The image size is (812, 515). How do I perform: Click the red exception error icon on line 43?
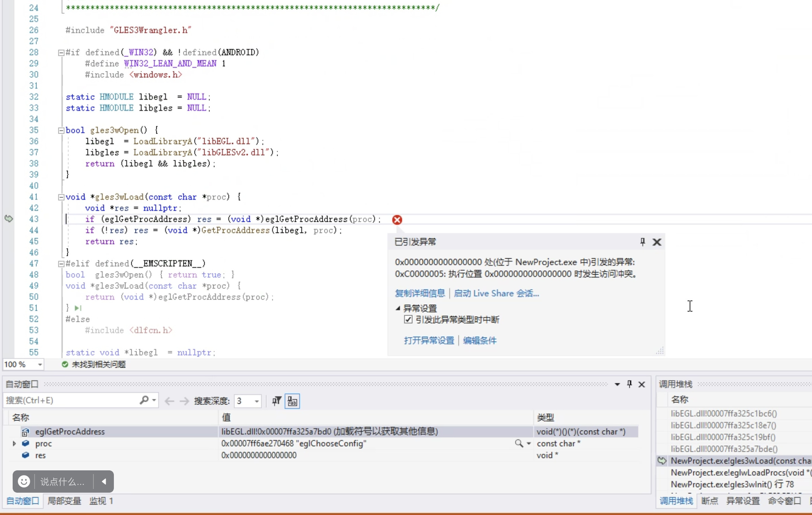pyautogui.click(x=397, y=220)
